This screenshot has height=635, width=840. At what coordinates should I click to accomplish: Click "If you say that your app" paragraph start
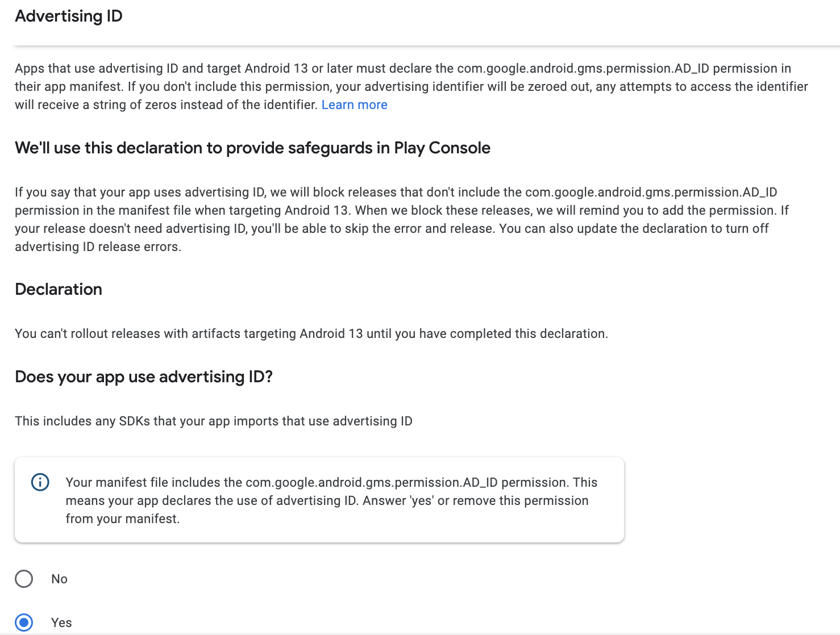coord(80,193)
